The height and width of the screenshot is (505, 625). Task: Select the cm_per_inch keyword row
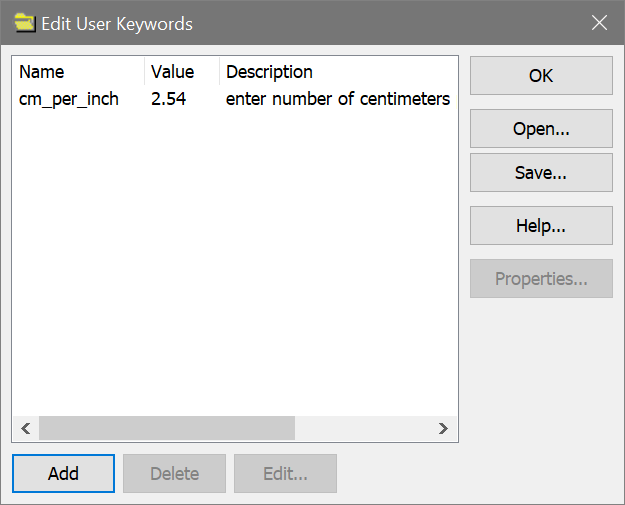click(x=69, y=99)
